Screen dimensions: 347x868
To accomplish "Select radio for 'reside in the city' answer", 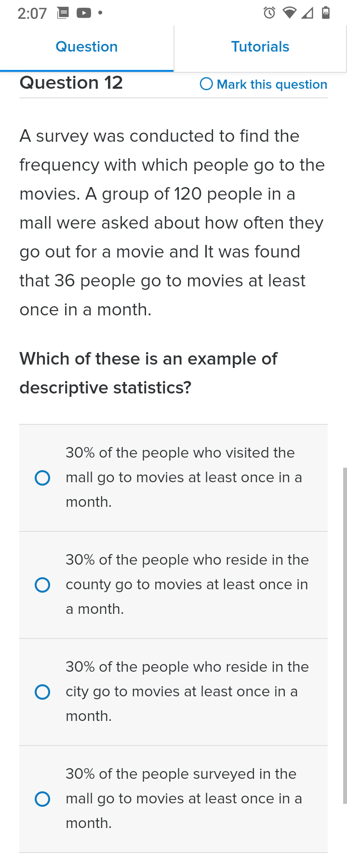I will 42,692.
